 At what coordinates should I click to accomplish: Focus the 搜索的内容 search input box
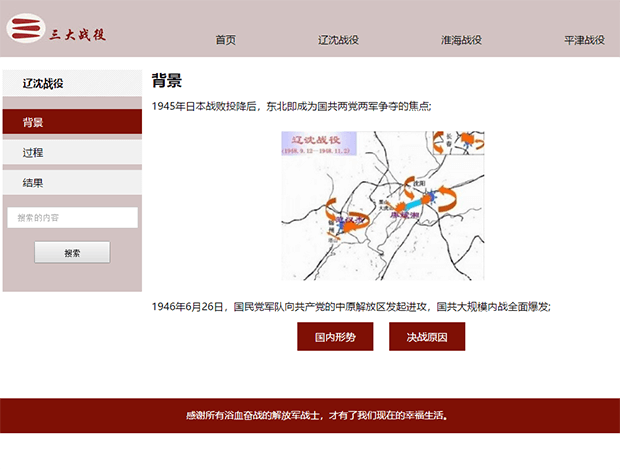pos(72,218)
